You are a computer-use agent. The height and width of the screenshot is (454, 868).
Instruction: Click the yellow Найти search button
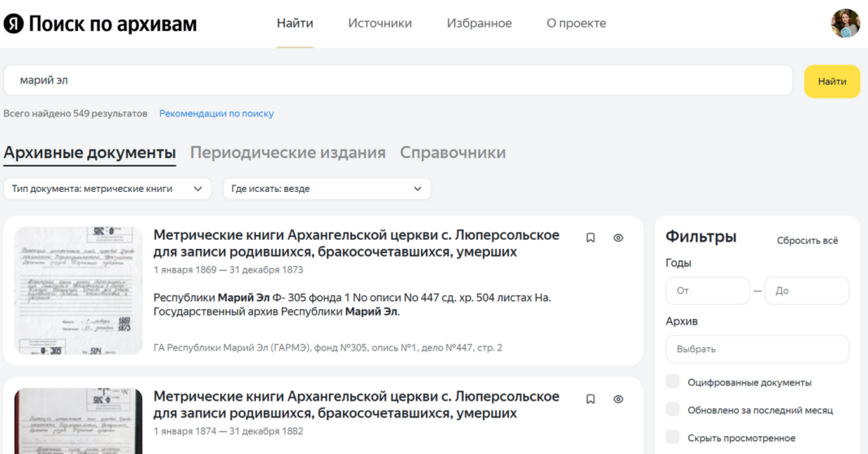tap(832, 81)
